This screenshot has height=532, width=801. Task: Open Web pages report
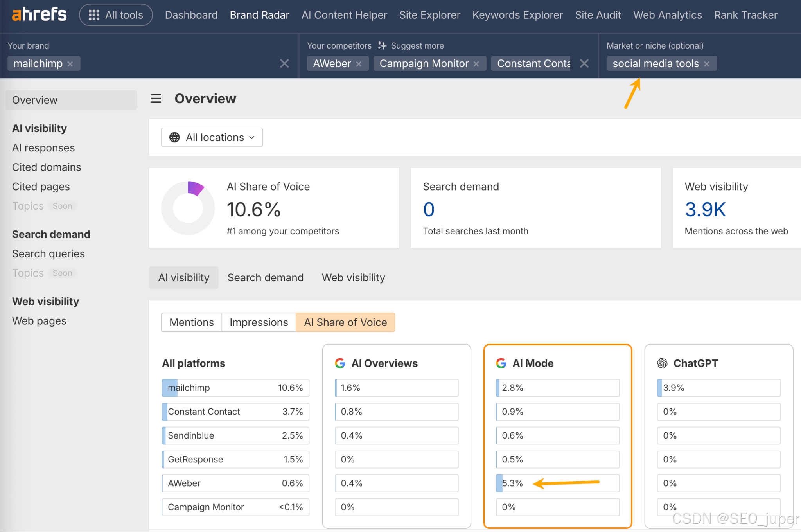[39, 321]
